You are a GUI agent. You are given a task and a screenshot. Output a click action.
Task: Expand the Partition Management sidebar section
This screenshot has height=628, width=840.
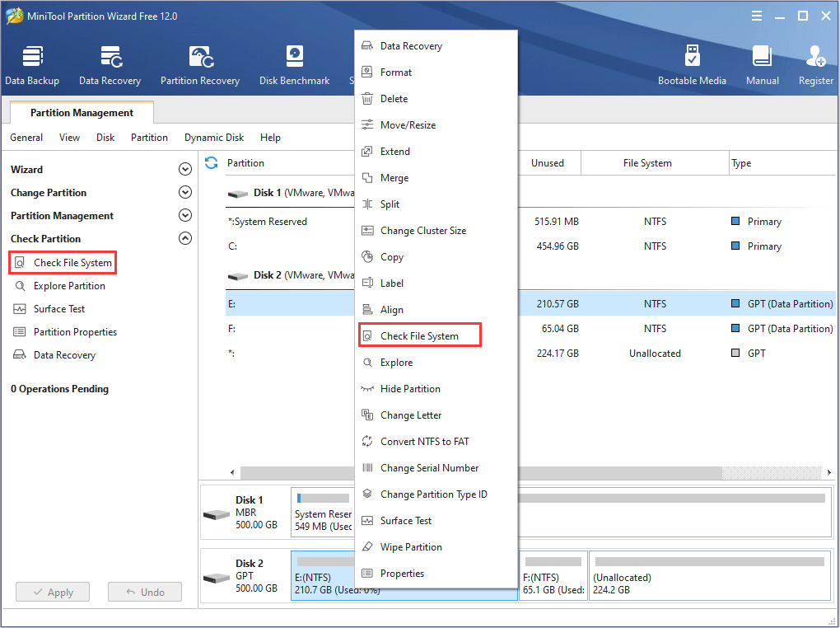(x=184, y=216)
